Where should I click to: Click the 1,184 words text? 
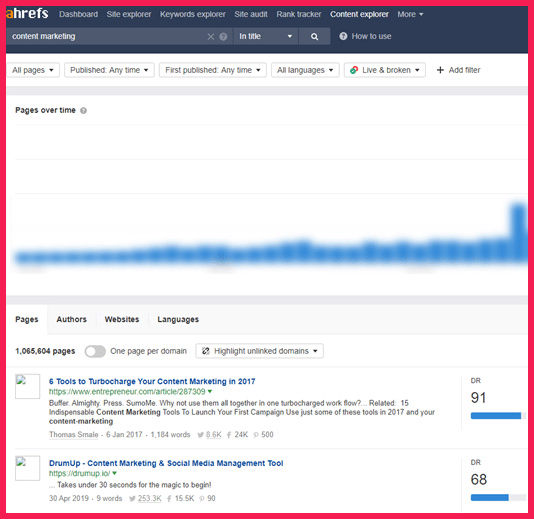coord(170,435)
